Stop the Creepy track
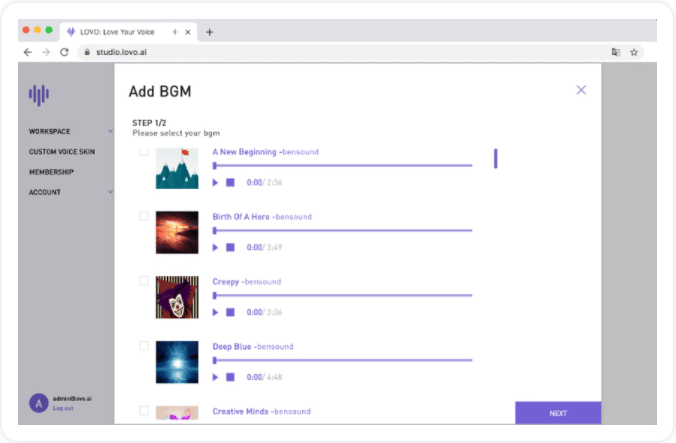The width and height of the screenshot is (676, 443). coord(230,312)
